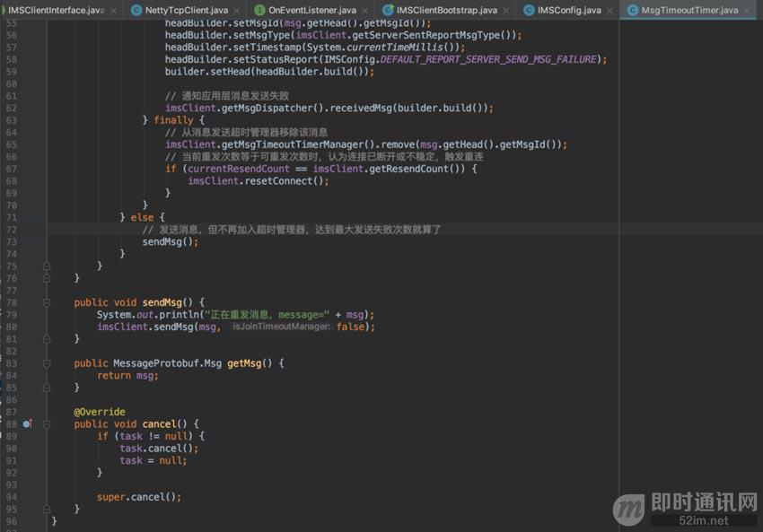Switch to IMSClientBootstrap.java tab
This screenshot has width=763, height=532.
pyautogui.click(x=447, y=10)
